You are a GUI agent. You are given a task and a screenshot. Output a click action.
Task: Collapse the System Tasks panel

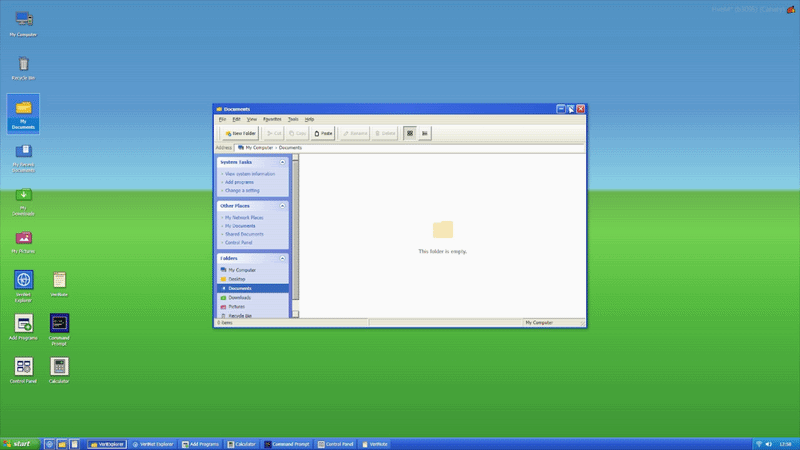pyautogui.click(x=282, y=162)
